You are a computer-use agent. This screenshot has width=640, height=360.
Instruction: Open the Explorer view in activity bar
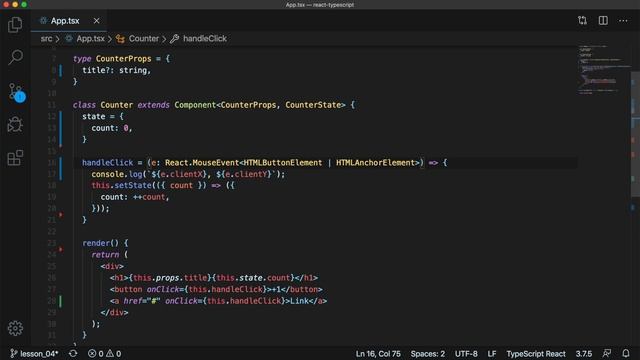(15, 25)
